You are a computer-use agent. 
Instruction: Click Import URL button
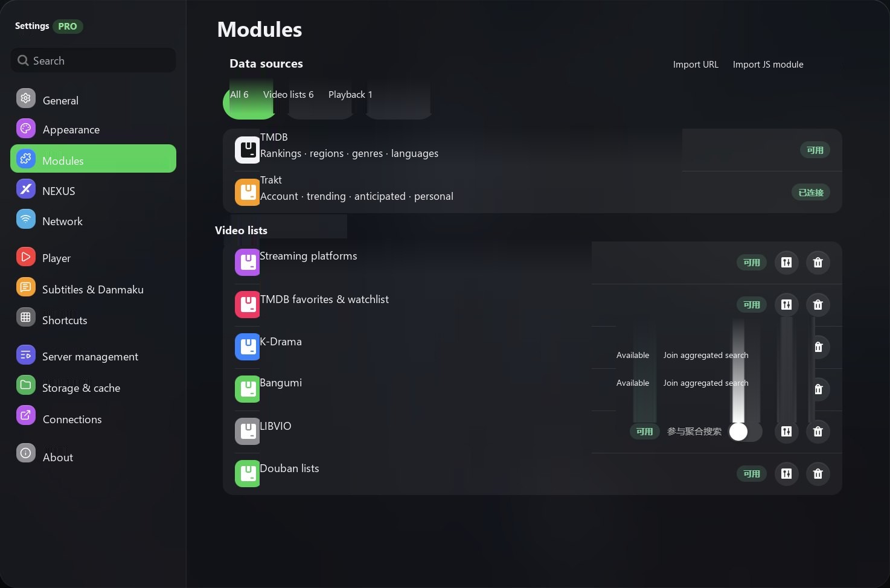tap(696, 65)
